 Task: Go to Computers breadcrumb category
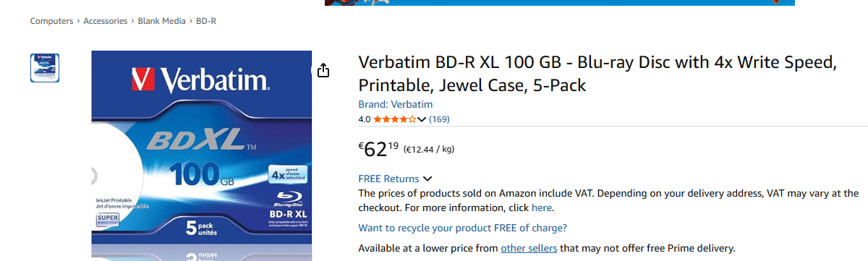[52, 21]
